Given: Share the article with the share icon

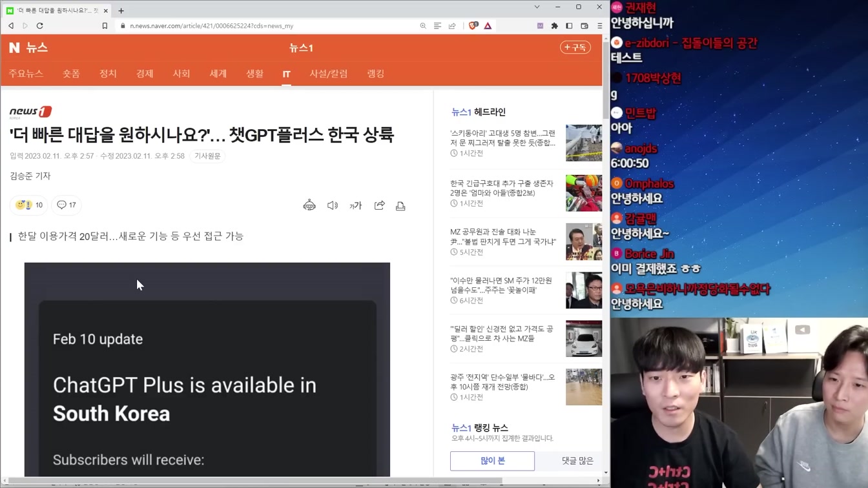Looking at the screenshot, I should tap(380, 205).
